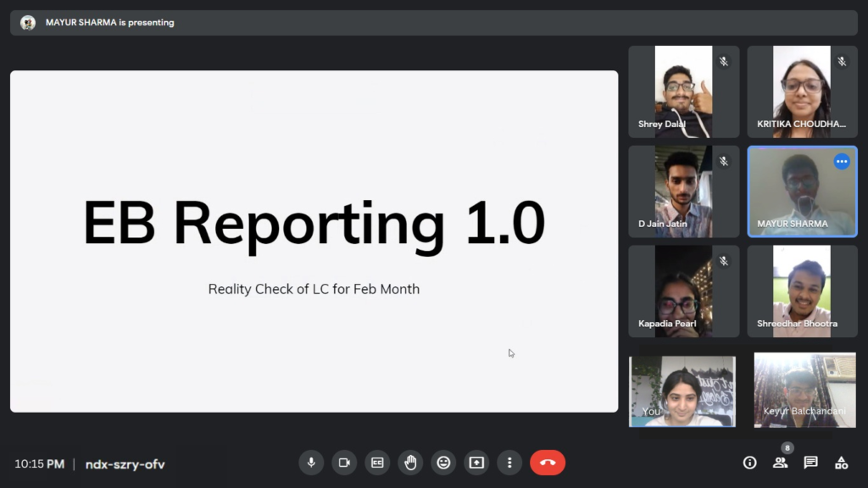Viewport: 868px width, 488px height.
Task: Select Shreedhar Bhootra's video tile
Action: click(x=802, y=291)
